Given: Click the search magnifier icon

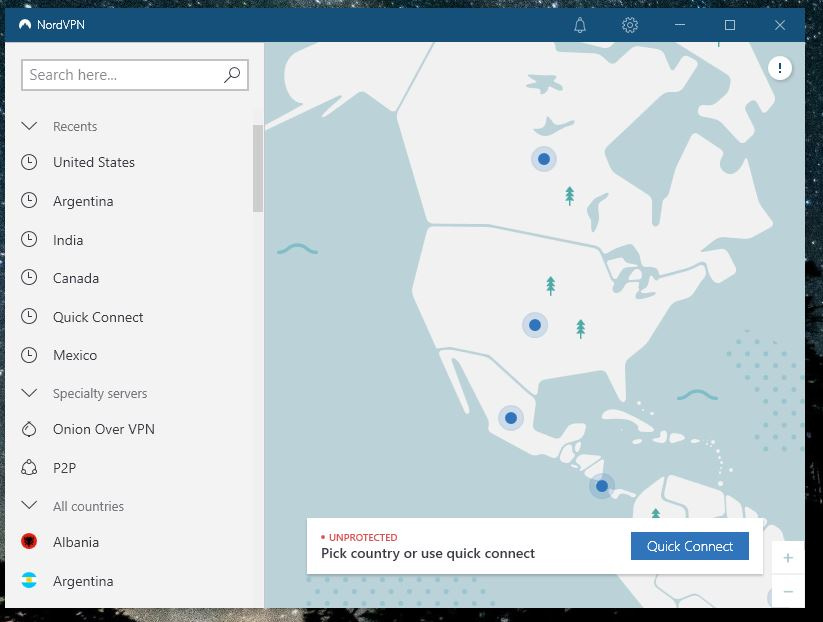Looking at the screenshot, I should pos(232,75).
